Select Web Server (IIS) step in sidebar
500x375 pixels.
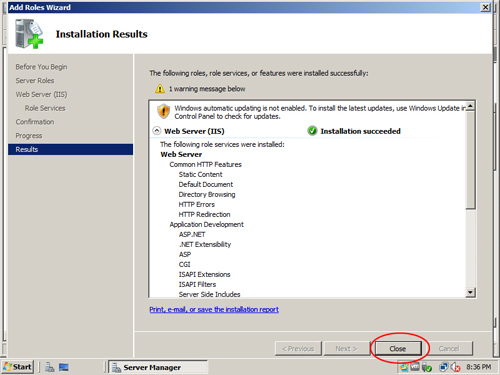(41, 94)
